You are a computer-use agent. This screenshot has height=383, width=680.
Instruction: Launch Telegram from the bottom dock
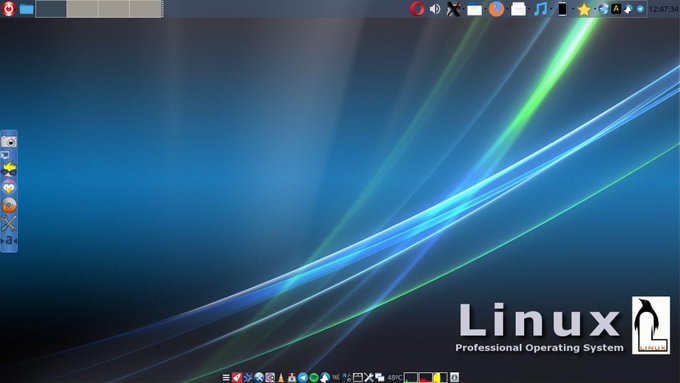pyautogui.click(x=303, y=377)
